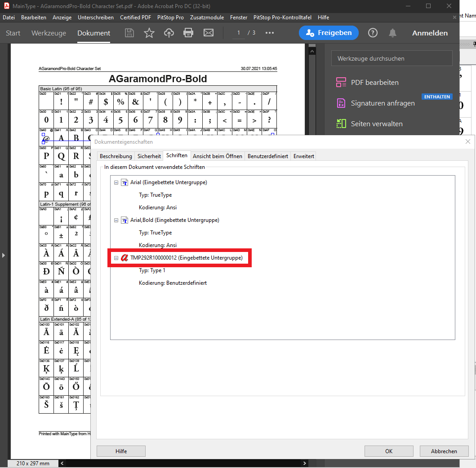476x468 pixels.
Task: Click the Signaturen anfragen tool icon
Action: pyautogui.click(x=341, y=103)
